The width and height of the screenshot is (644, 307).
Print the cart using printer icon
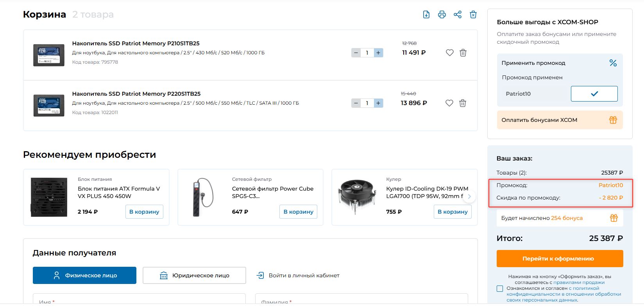tap(442, 14)
